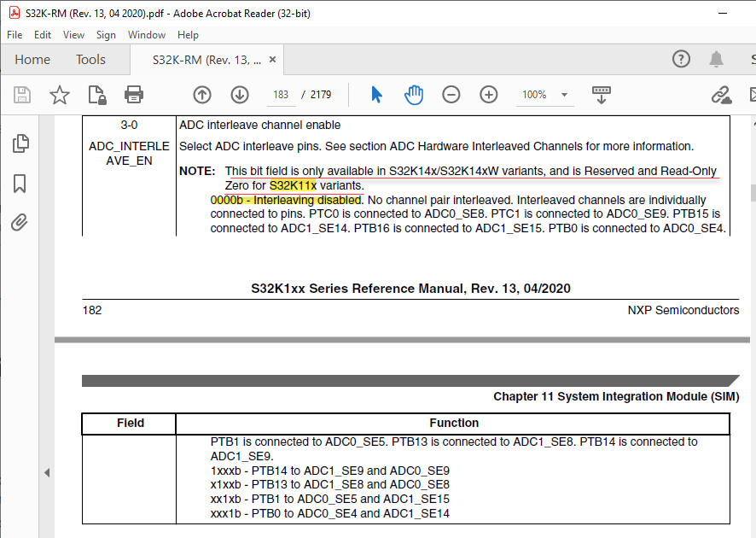The width and height of the screenshot is (756, 538).
Task: Click the 'xx1xb - PTB1 to ADC0_SE5' line
Action: pos(329,499)
